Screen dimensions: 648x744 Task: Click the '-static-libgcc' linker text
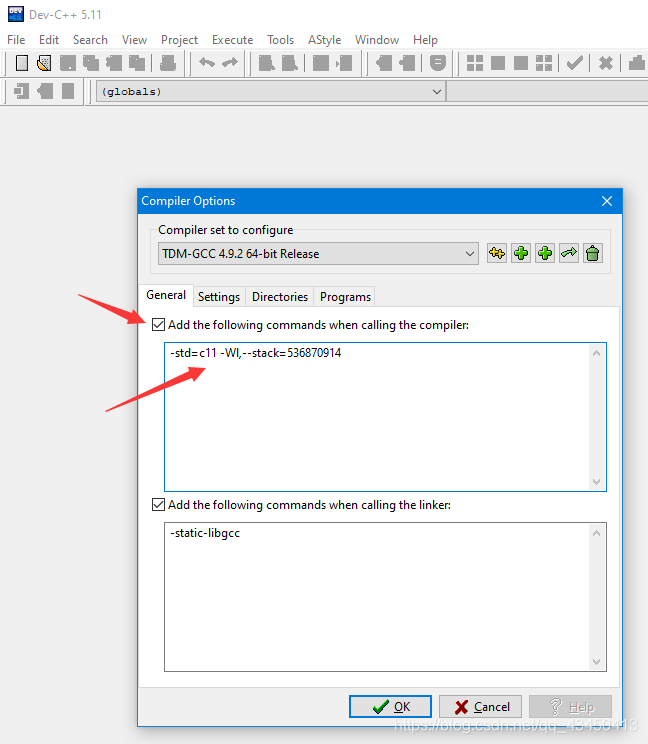coord(205,533)
